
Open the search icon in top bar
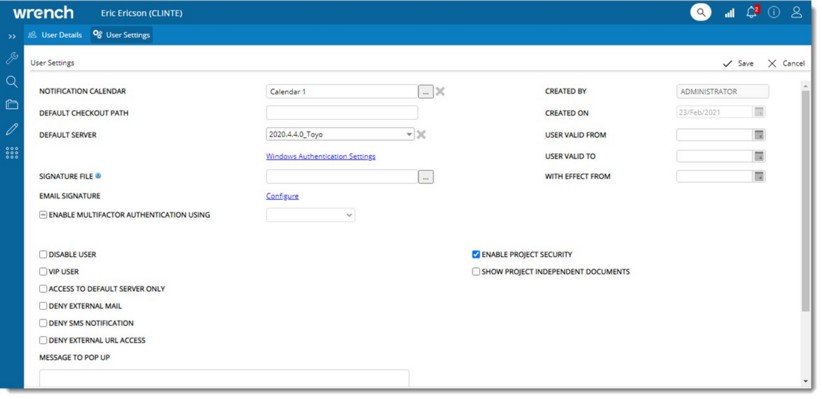coord(700,12)
